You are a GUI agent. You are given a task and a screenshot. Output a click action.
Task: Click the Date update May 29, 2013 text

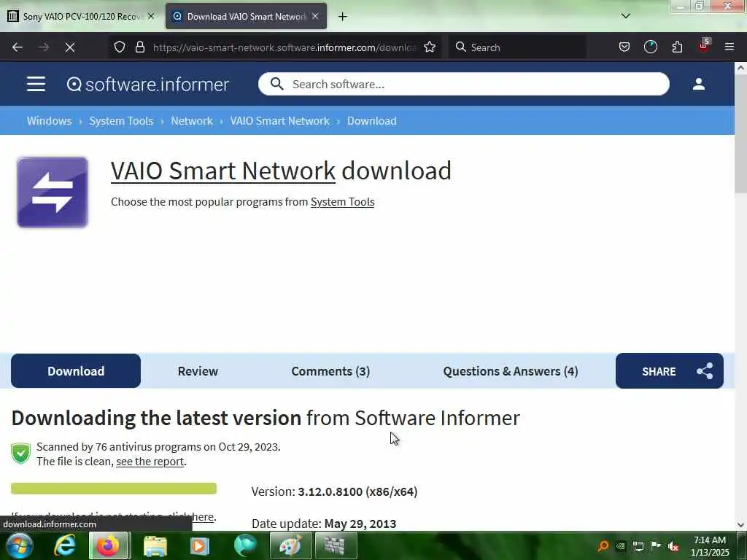point(324,524)
